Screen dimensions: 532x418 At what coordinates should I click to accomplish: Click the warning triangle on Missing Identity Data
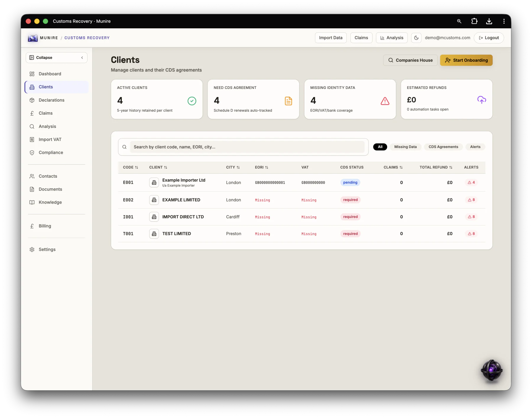(385, 101)
